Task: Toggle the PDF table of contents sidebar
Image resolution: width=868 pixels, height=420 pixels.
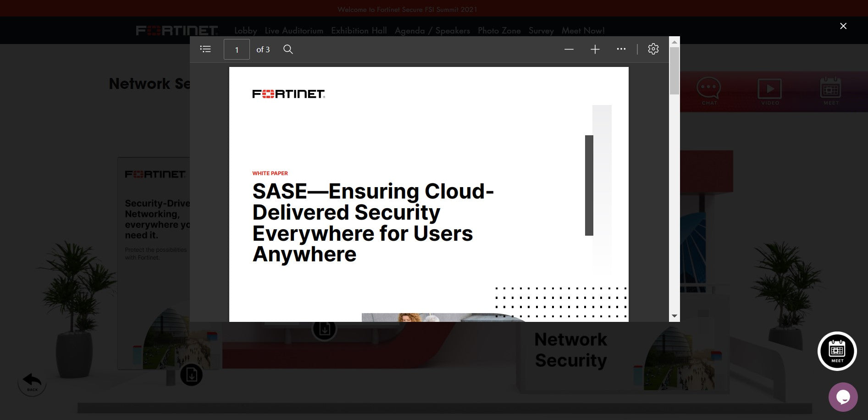Action: point(205,49)
